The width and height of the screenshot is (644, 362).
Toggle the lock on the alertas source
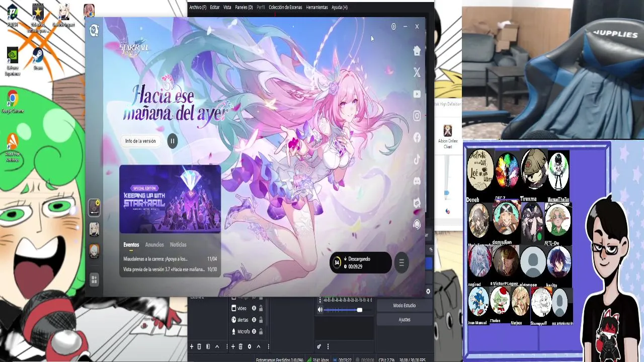point(261,320)
